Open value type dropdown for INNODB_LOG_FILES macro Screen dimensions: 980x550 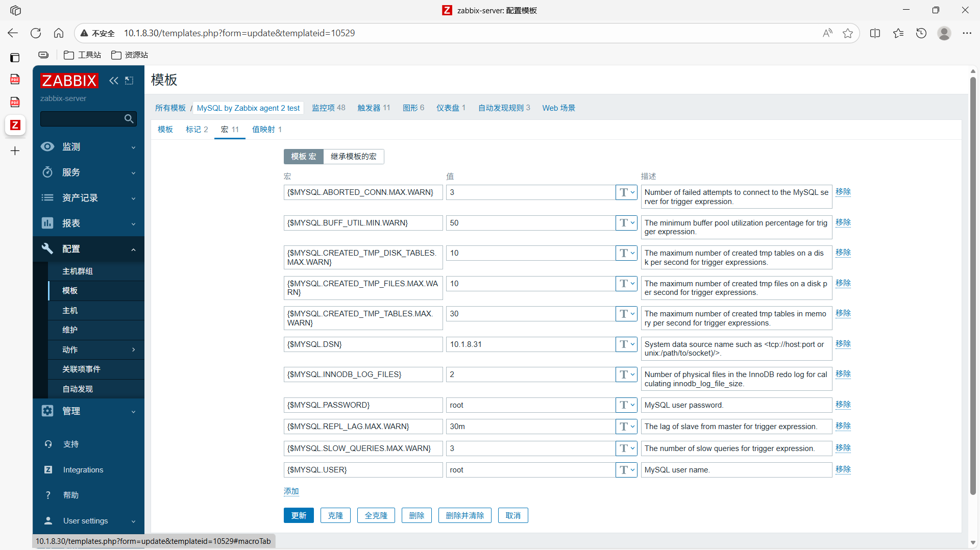click(x=626, y=374)
